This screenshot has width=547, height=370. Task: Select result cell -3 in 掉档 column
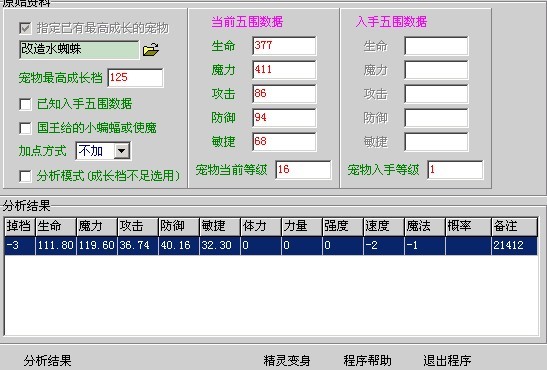tap(20, 246)
